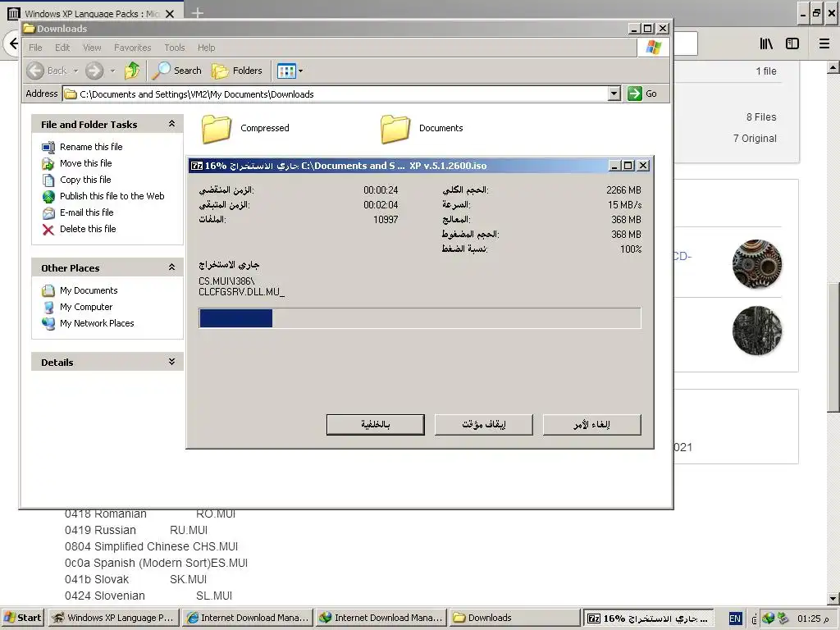Image resolution: width=840 pixels, height=630 pixels.
Task: Click the 7-Zip Cancel button
Action: tap(592, 425)
